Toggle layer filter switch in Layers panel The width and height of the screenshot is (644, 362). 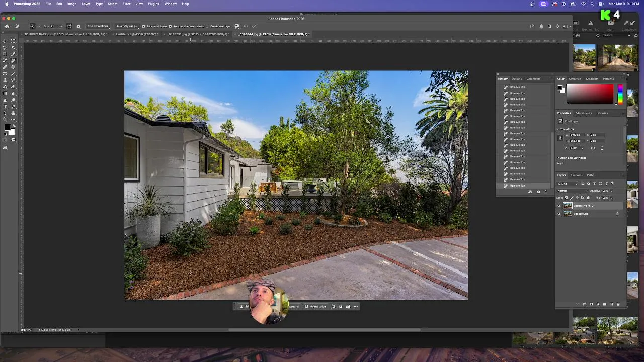click(x=612, y=183)
